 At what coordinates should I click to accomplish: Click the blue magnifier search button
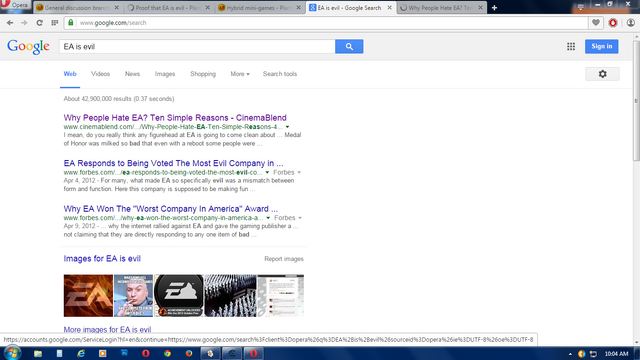click(349, 47)
